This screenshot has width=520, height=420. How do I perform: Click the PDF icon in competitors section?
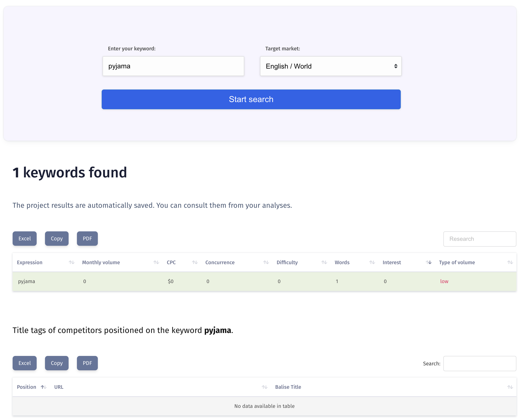(x=87, y=363)
